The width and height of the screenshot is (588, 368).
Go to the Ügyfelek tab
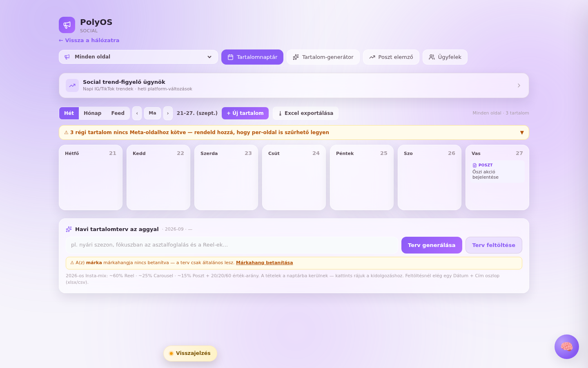pos(445,57)
